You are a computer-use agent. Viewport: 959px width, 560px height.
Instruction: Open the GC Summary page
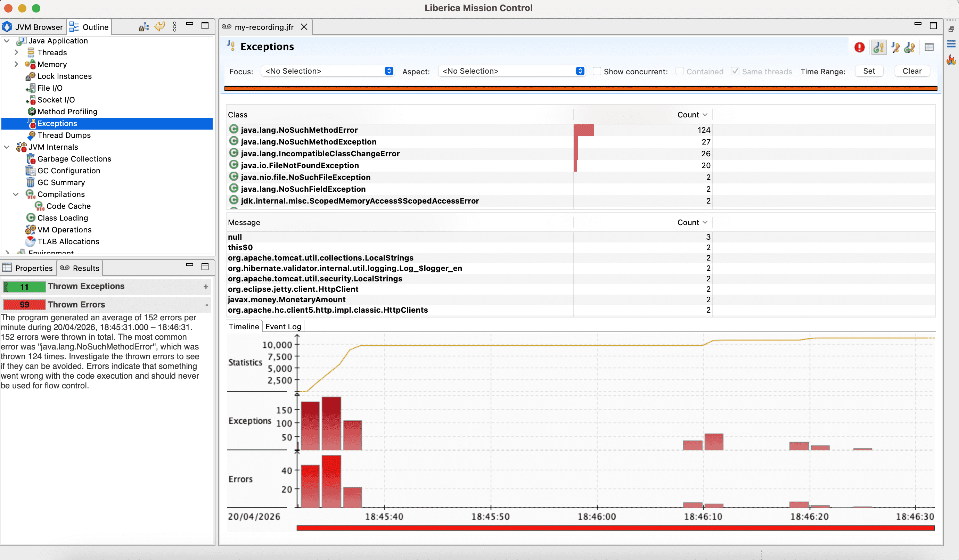[x=56, y=182]
